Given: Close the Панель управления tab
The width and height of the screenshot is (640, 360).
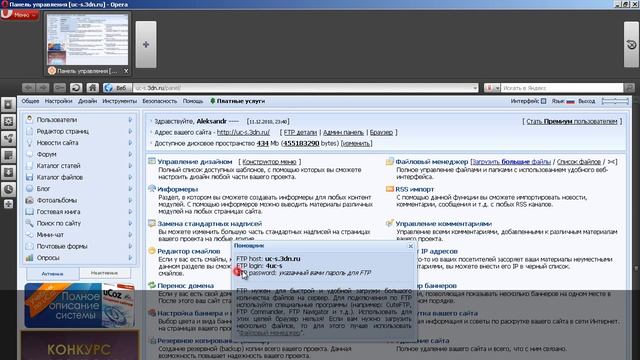Looking at the screenshot, I should (126, 71).
